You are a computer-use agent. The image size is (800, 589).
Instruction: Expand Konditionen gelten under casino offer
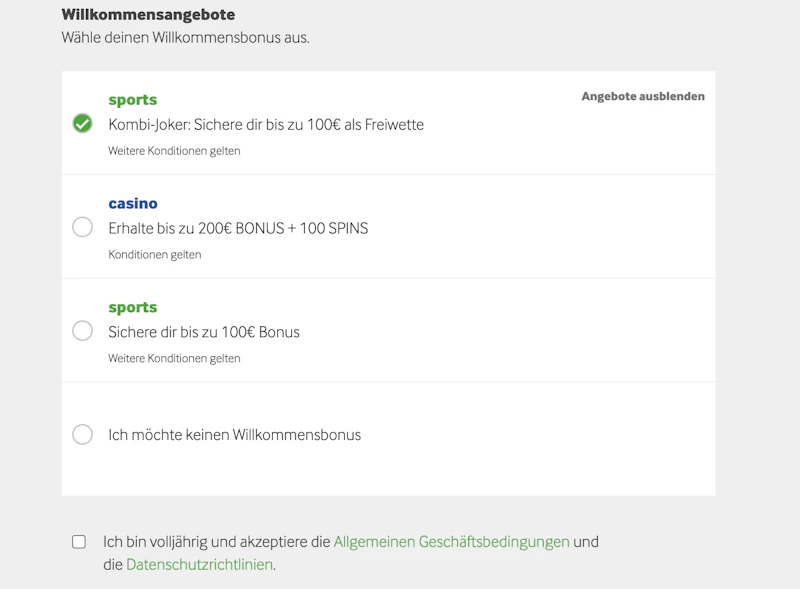pyautogui.click(x=155, y=255)
